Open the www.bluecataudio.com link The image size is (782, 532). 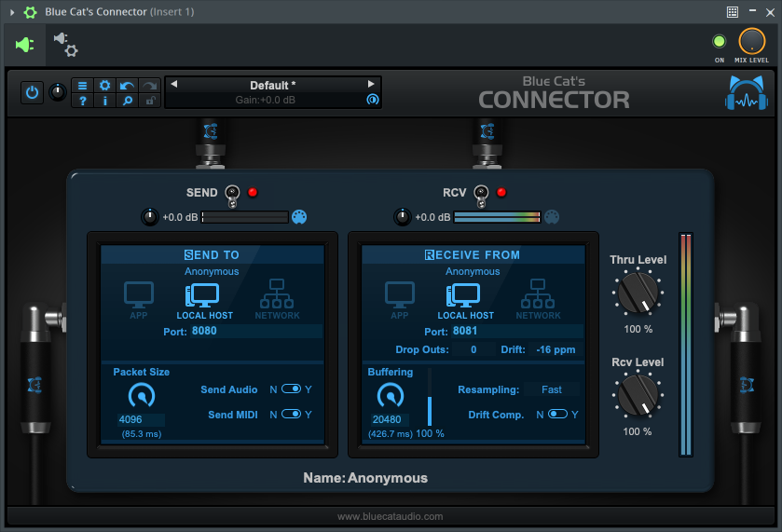point(390,516)
